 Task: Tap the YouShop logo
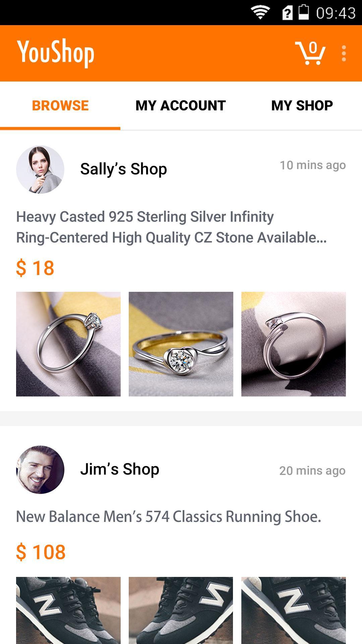pyautogui.click(x=56, y=53)
